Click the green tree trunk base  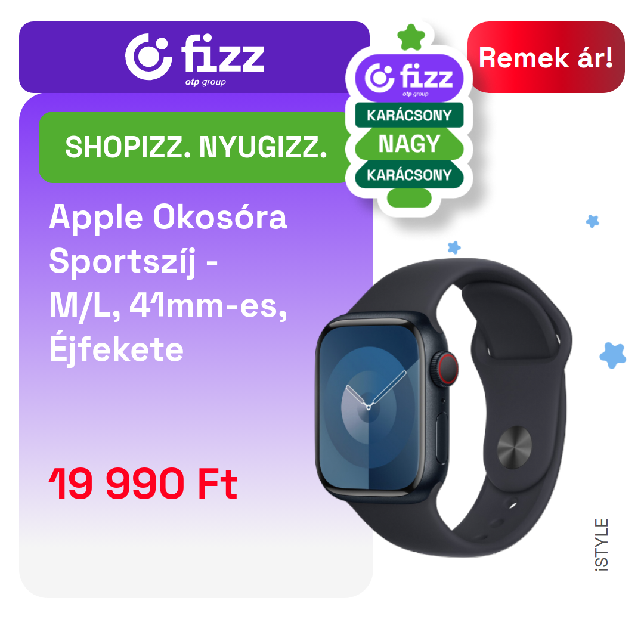[x=409, y=198]
